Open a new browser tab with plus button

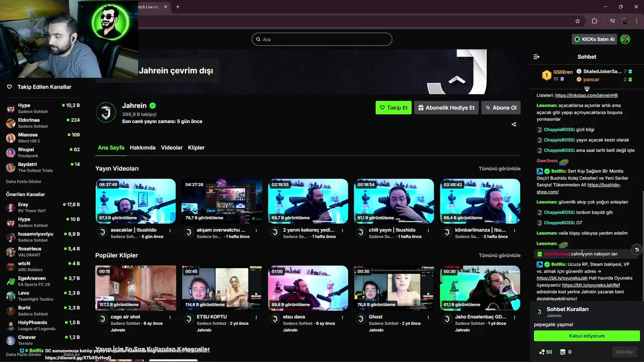pyautogui.click(x=178, y=7)
